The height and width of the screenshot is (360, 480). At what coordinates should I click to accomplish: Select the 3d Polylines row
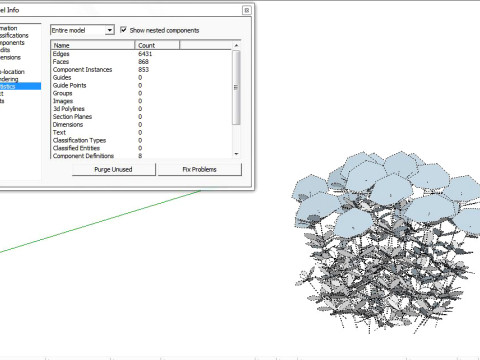tap(141, 109)
